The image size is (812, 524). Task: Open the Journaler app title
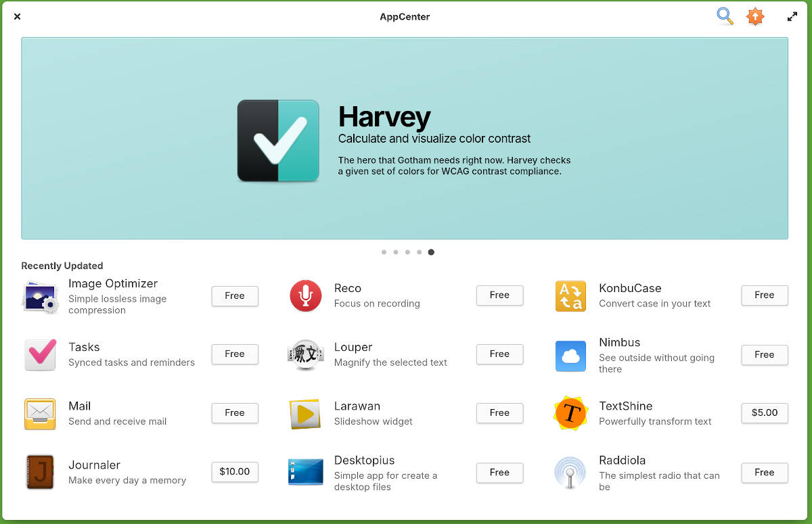pyautogui.click(x=95, y=465)
